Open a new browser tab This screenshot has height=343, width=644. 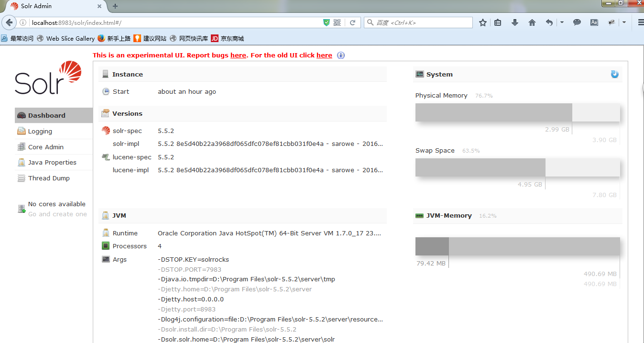(x=115, y=6)
